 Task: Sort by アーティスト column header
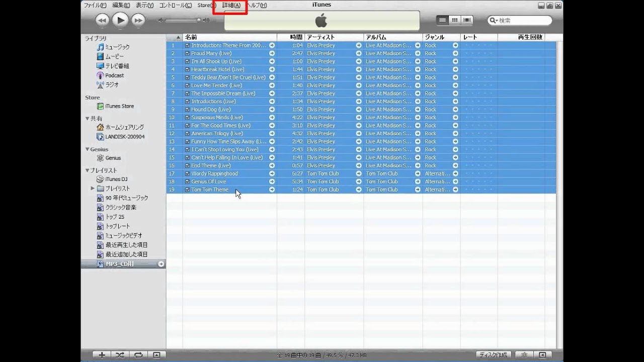(x=334, y=37)
